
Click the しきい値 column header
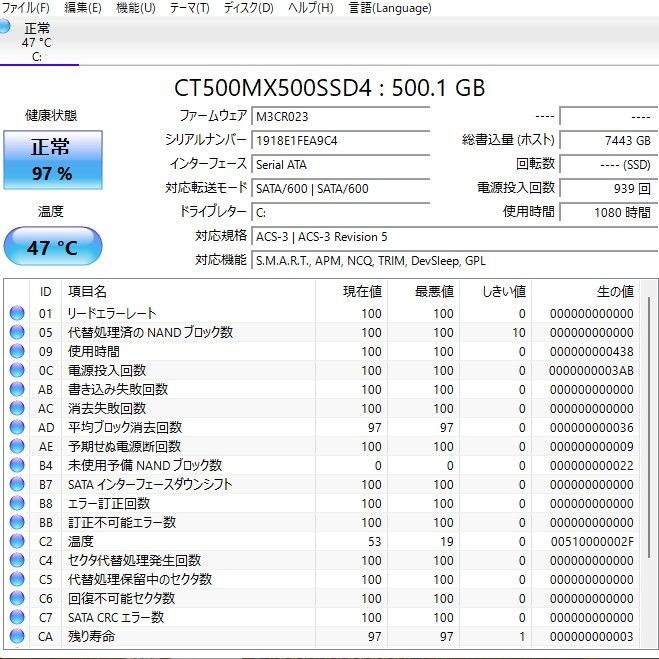point(496,291)
